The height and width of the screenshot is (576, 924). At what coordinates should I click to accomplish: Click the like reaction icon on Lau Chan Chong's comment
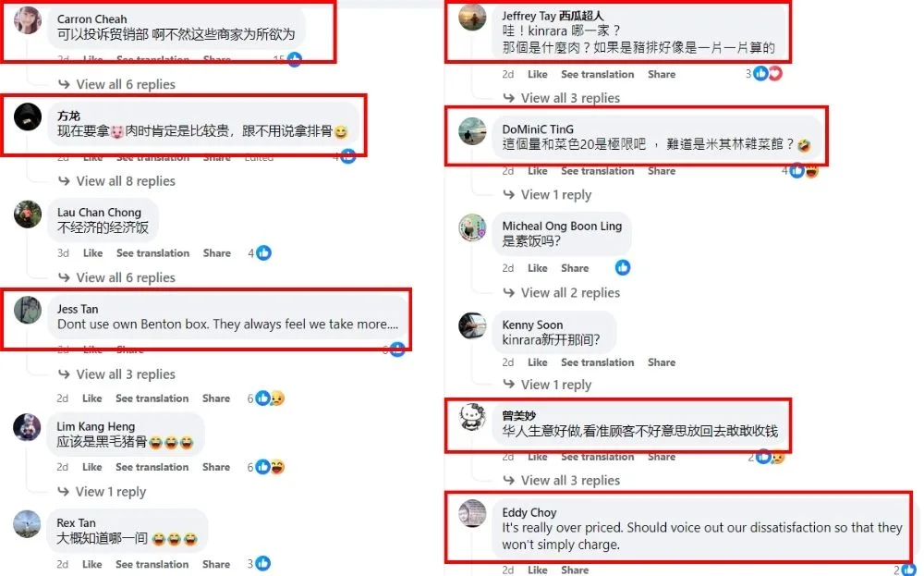pyautogui.click(x=264, y=253)
